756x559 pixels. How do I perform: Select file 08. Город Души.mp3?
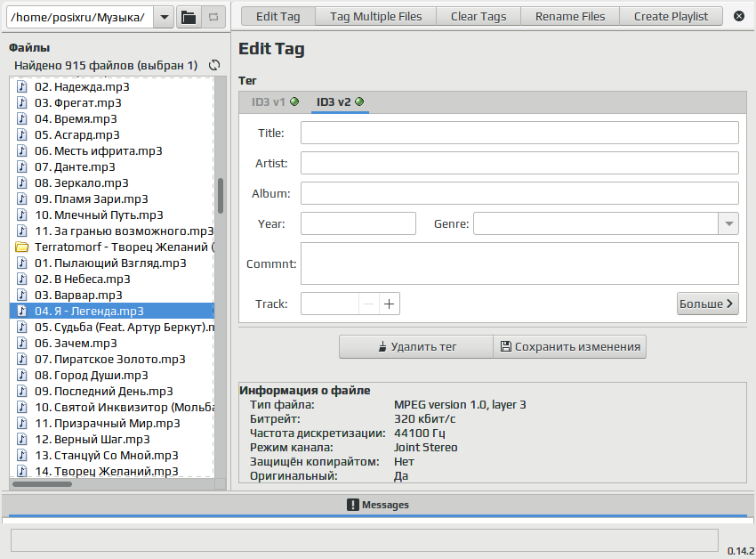112,375
